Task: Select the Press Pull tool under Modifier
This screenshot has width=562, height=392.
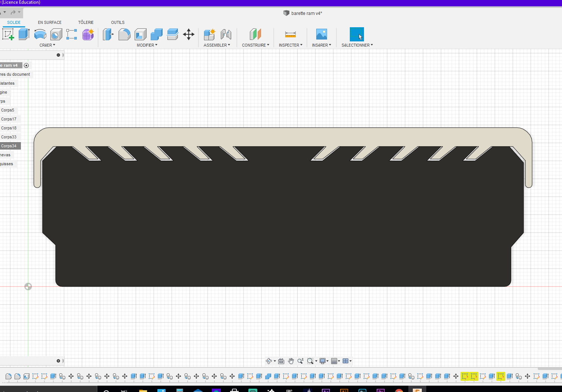Action: coord(108,34)
